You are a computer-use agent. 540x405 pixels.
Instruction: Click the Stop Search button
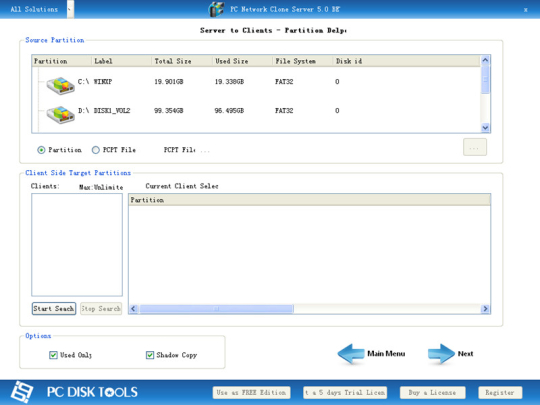(101, 309)
